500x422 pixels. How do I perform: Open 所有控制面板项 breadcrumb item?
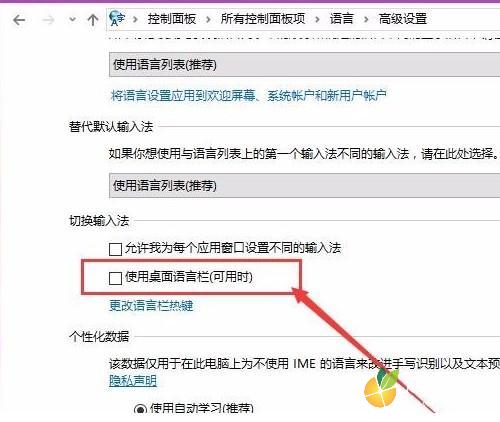(x=263, y=19)
